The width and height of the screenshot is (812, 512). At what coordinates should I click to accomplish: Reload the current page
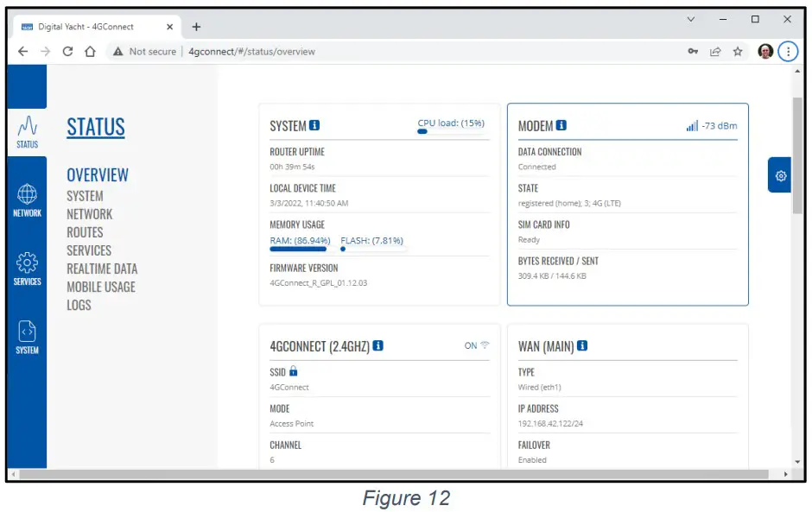[x=68, y=51]
